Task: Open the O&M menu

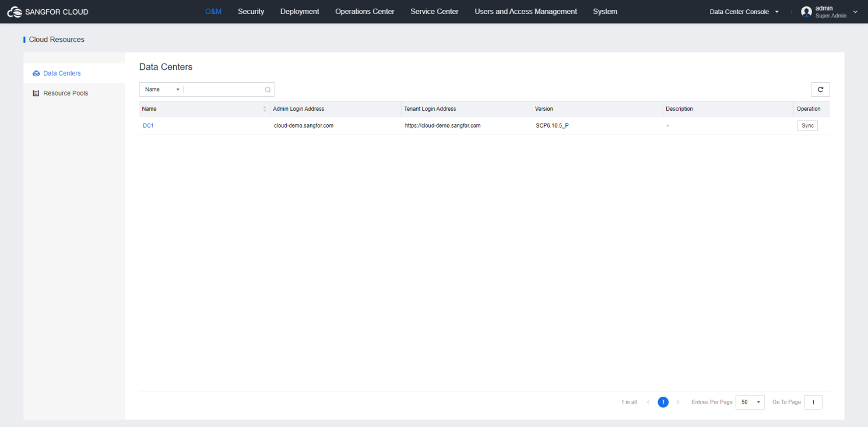Action: [213, 12]
